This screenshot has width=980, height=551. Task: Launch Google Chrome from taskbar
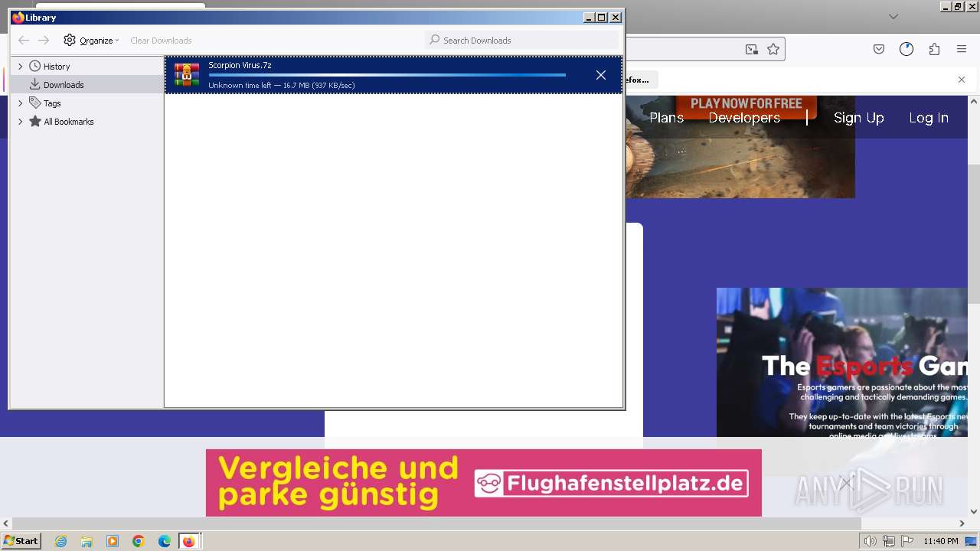139,541
